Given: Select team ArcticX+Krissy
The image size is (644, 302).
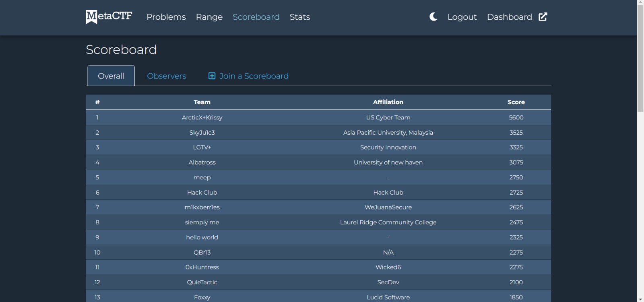Looking at the screenshot, I should pyautogui.click(x=202, y=117).
